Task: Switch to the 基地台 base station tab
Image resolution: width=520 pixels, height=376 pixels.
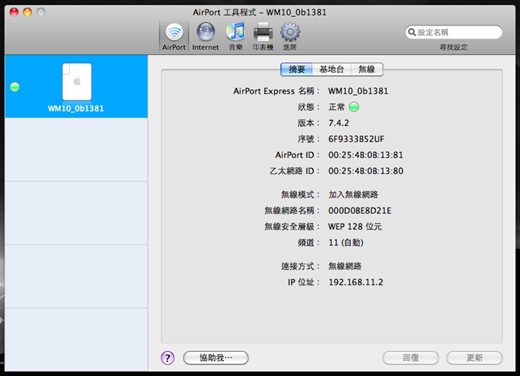Action: point(332,69)
